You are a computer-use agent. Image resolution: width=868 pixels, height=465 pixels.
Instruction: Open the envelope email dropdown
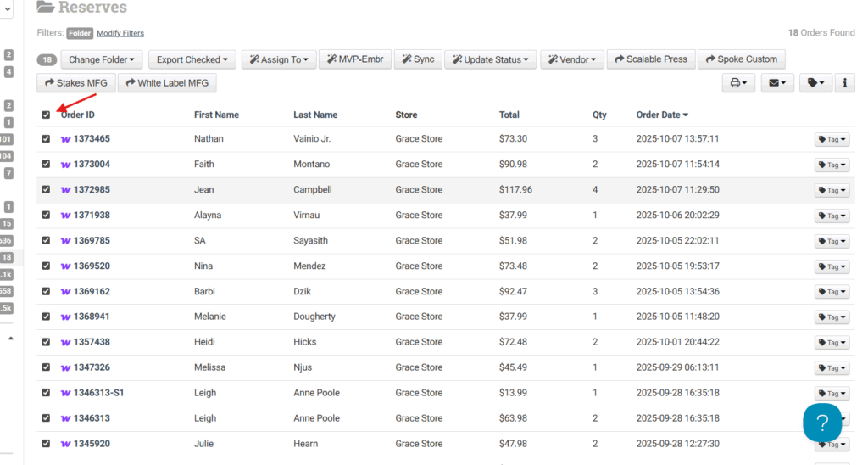(x=776, y=83)
